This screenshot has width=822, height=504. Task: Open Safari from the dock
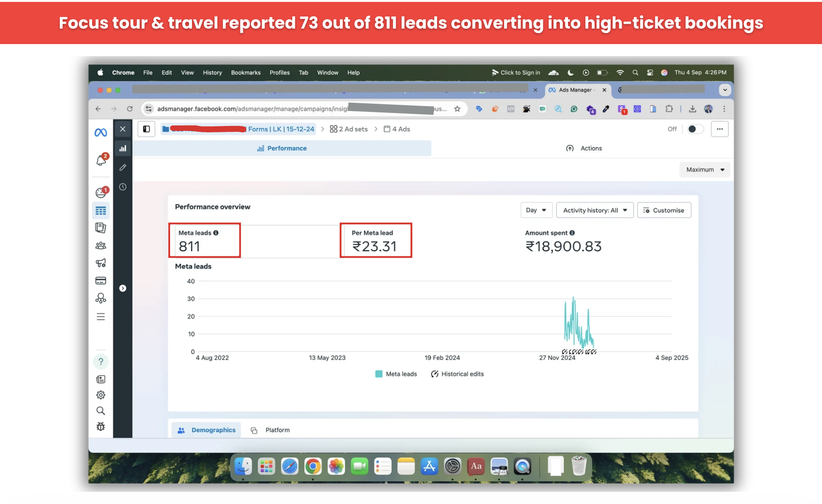click(x=290, y=466)
